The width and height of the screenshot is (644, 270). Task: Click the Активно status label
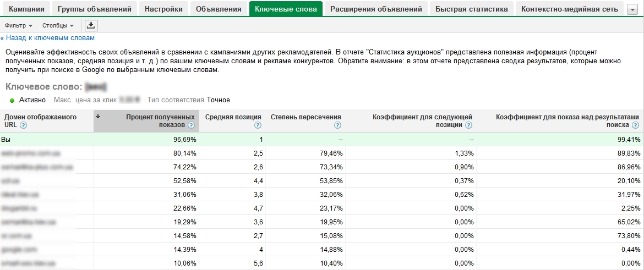click(x=32, y=100)
